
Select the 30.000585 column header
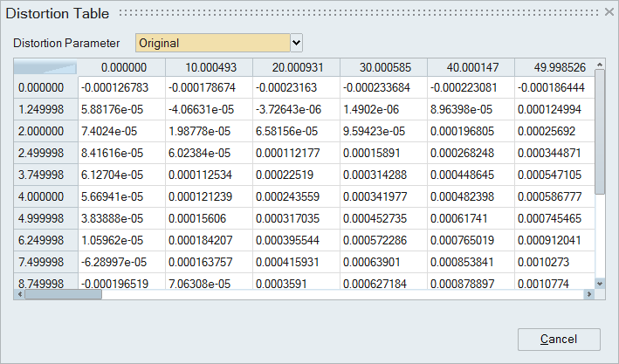pyautogui.click(x=383, y=67)
